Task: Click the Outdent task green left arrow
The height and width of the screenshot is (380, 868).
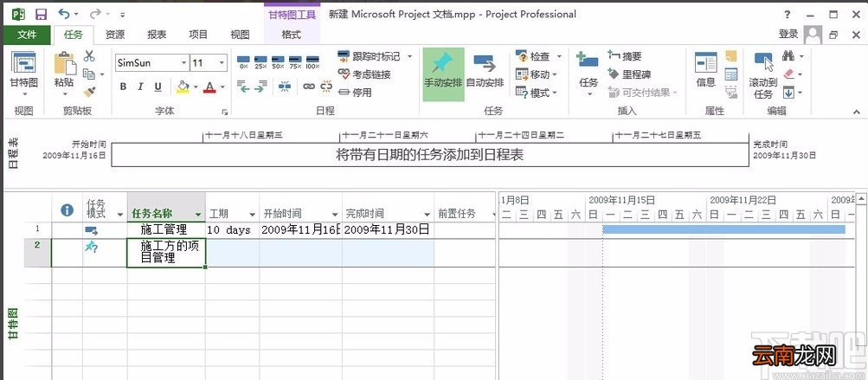Action: click(243, 86)
